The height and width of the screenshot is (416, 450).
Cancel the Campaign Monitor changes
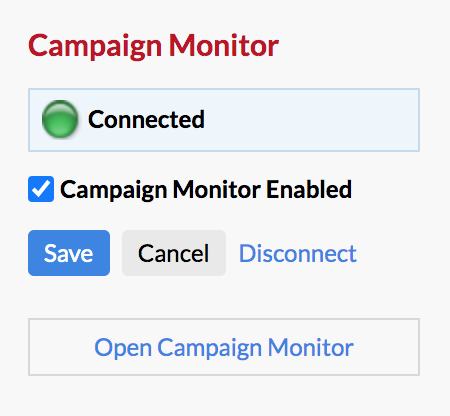click(x=174, y=253)
